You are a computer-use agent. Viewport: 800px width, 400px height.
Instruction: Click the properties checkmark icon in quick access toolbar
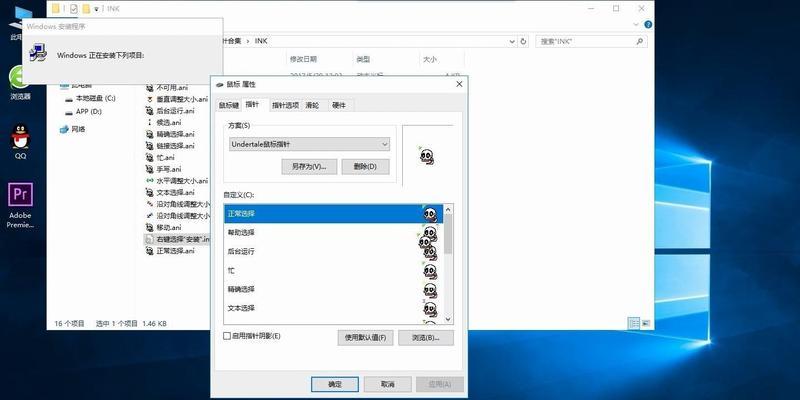pyautogui.click(x=74, y=8)
